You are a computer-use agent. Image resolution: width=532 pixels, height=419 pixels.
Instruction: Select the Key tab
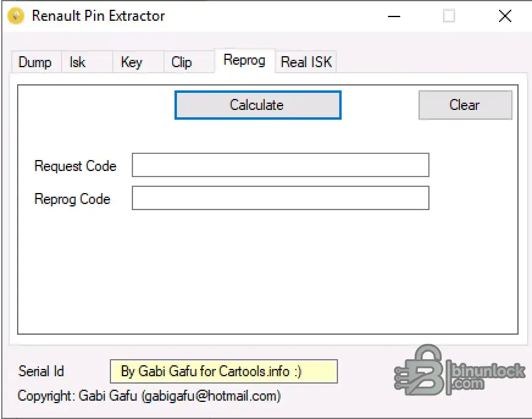coord(138,62)
